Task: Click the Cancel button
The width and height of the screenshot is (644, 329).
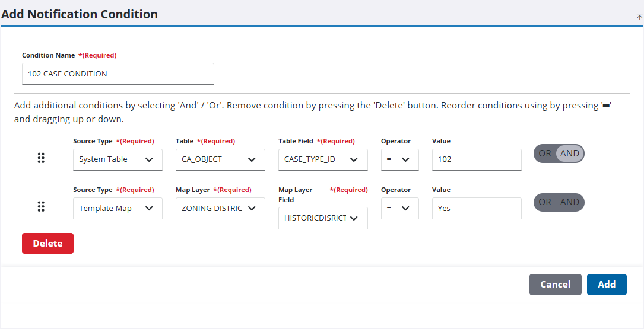Action: [x=556, y=285]
